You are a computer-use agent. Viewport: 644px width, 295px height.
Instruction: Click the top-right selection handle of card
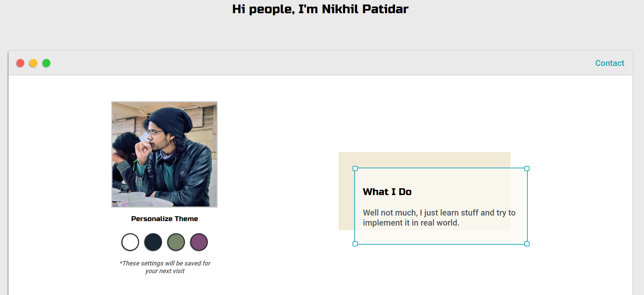coord(527,169)
